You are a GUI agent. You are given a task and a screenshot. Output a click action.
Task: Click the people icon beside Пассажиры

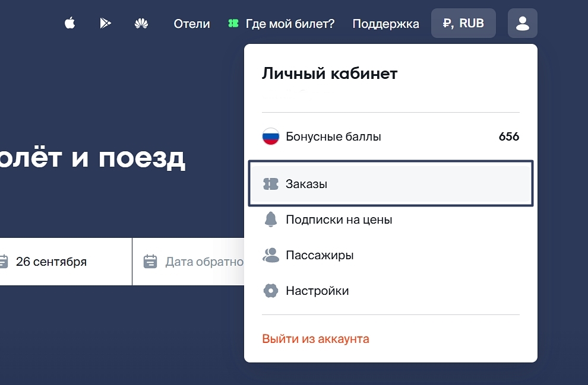[271, 255]
